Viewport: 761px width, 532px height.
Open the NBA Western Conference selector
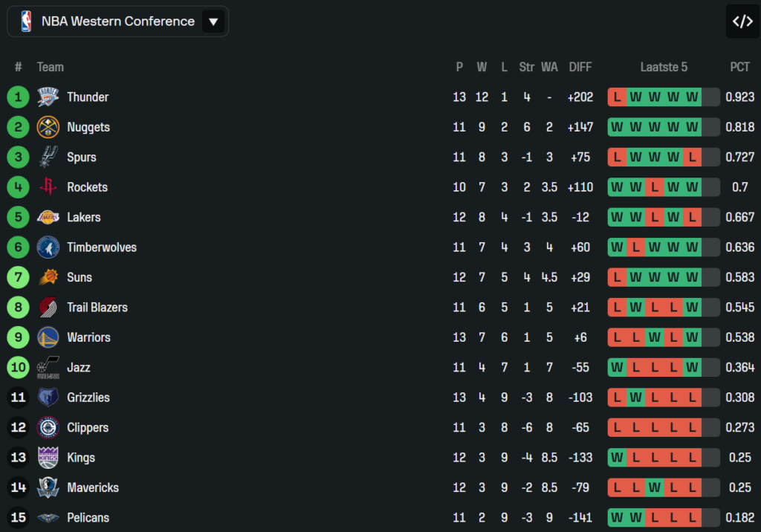117,22
